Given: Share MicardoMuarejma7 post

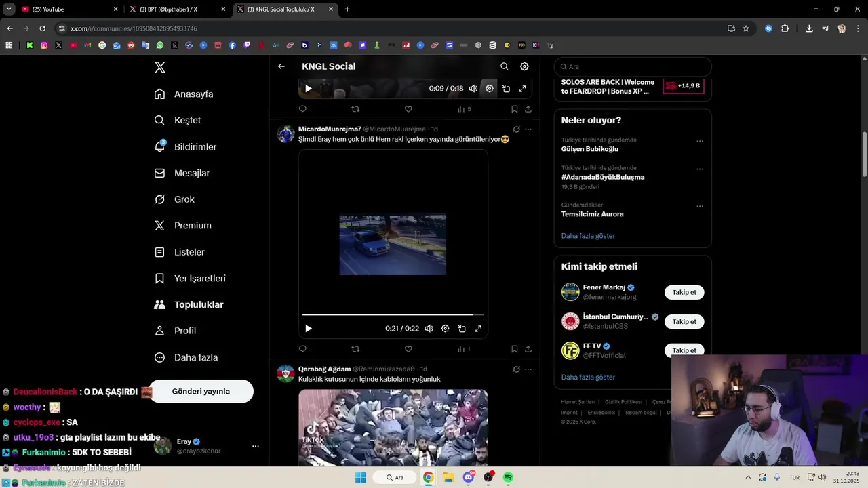Looking at the screenshot, I should [528, 349].
